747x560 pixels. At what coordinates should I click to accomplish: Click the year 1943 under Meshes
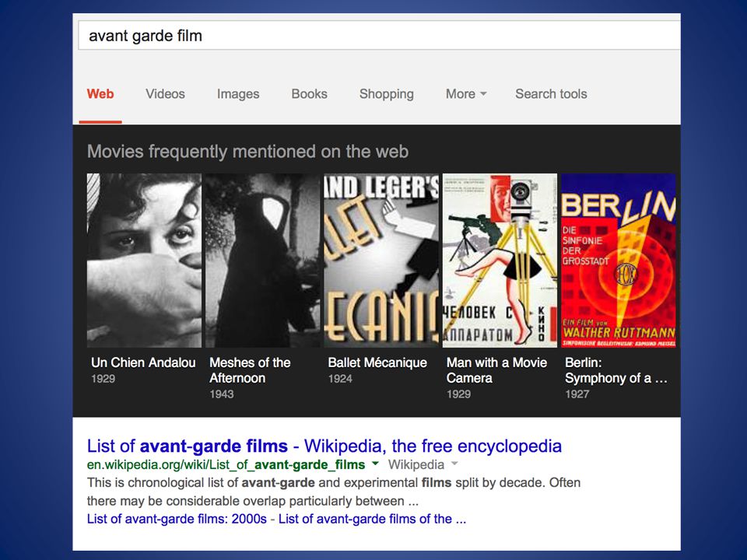222,394
